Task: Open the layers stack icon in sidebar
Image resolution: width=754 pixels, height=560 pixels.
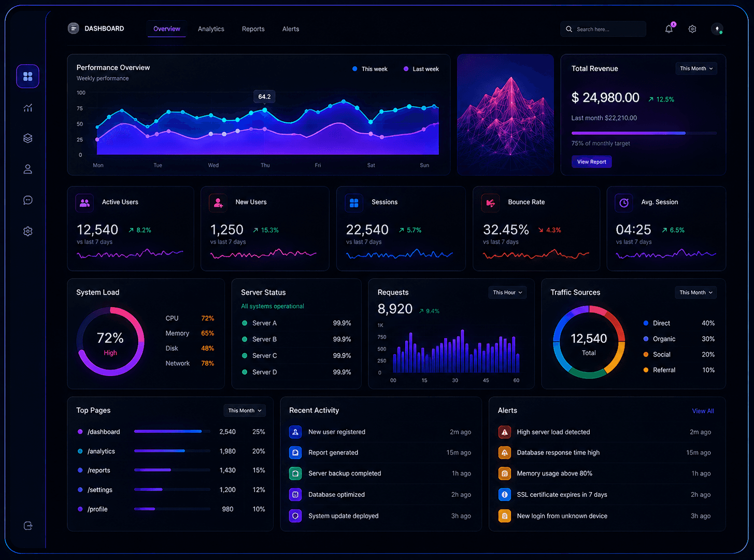Action: 28,138
